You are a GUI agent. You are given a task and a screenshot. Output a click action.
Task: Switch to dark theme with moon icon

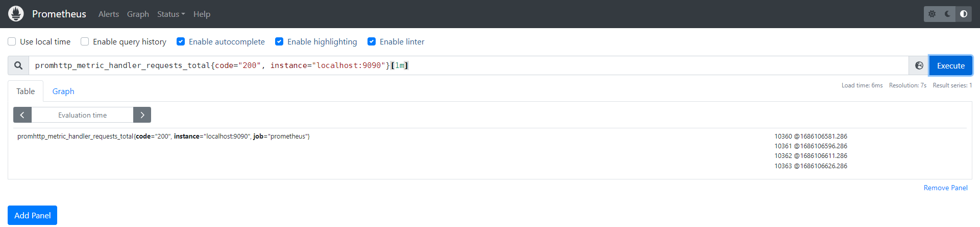click(948, 14)
